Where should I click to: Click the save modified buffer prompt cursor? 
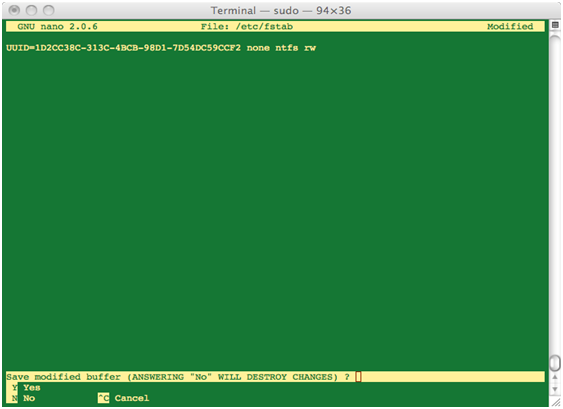click(358, 377)
